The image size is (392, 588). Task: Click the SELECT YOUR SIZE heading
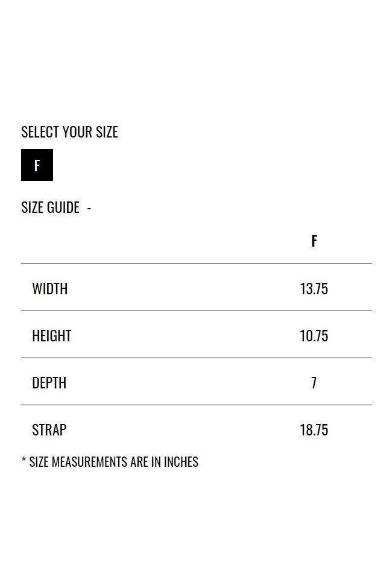(69, 132)
